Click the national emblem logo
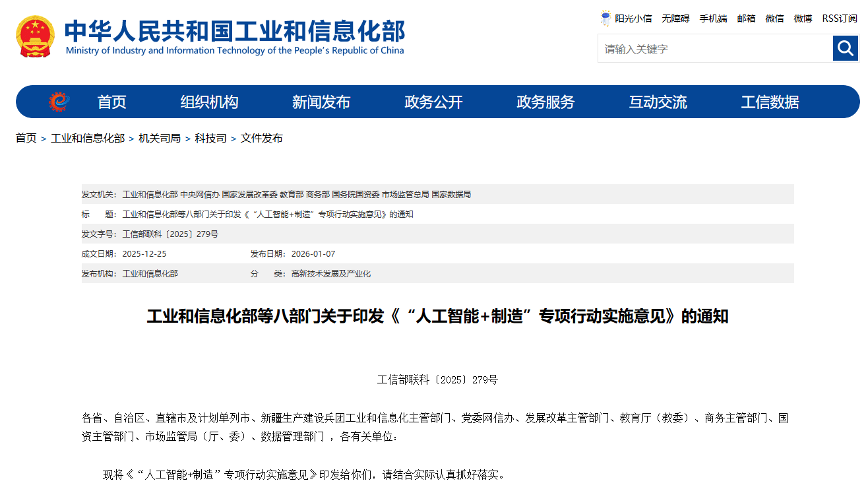This screenshot has width=868, height=493. [x=36, y=37]
